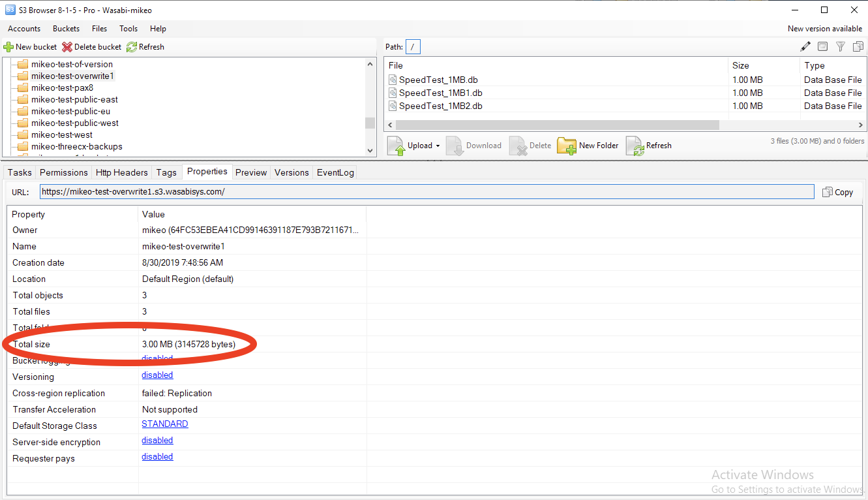Click the Delete file toolbar button
868x500 pixels.
click(x=530, y=146)
